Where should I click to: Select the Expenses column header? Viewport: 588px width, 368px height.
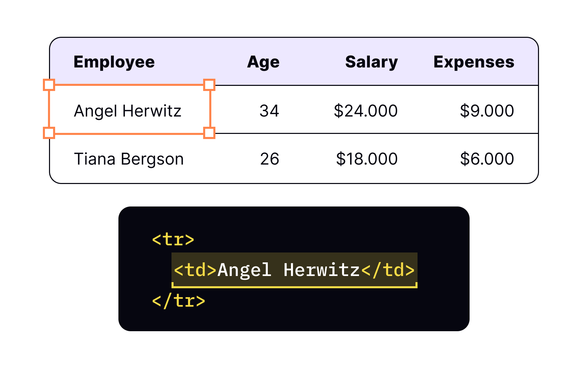pyautogui.click(x=474, y=62)
